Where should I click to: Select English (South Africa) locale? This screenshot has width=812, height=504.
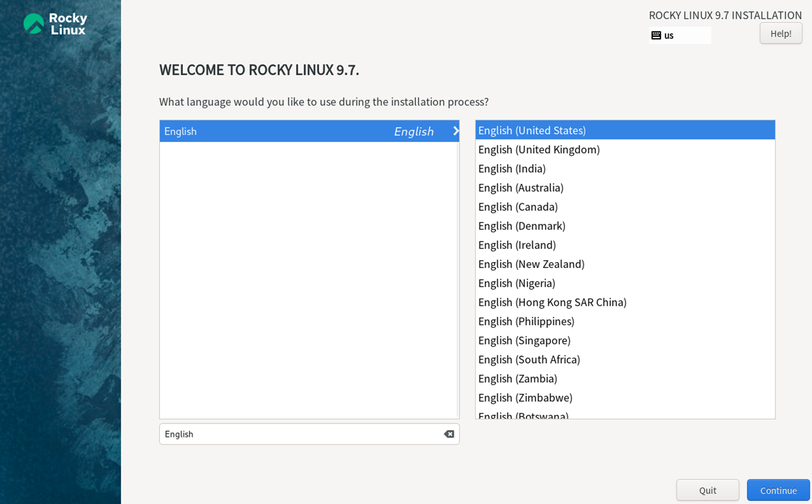pos(625,359)
